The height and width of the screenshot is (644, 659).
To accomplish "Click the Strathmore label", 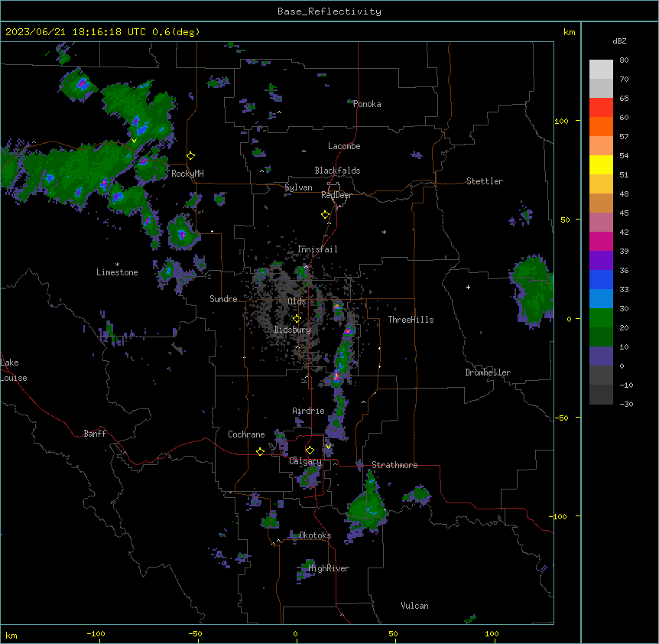I will pos(394,465).
